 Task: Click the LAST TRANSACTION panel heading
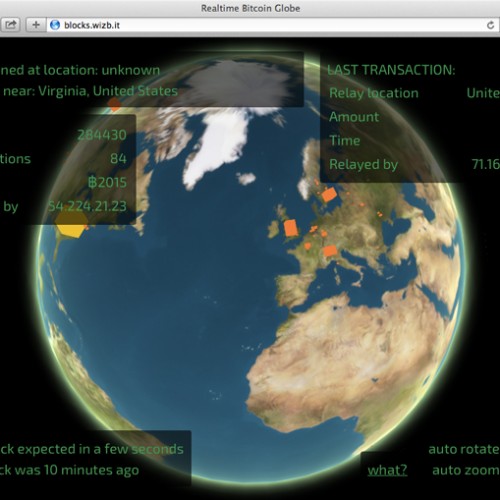pos(391,70)
